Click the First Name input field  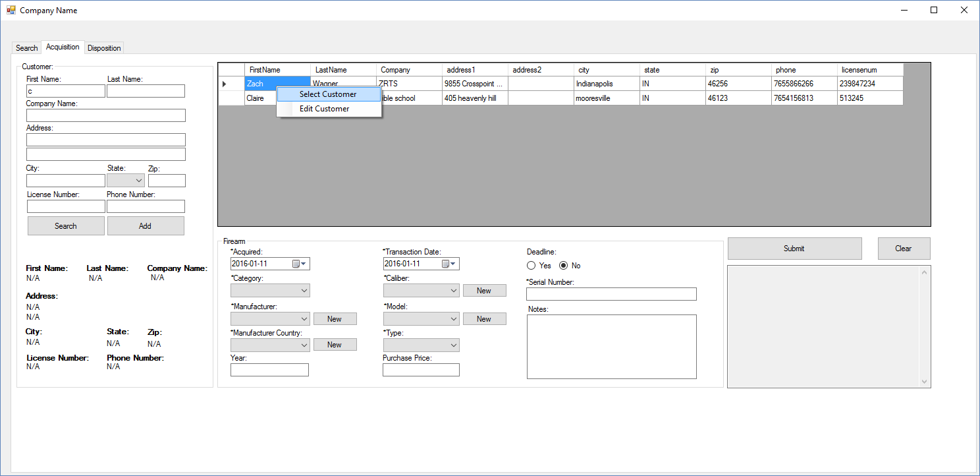(x=66, y=91)
